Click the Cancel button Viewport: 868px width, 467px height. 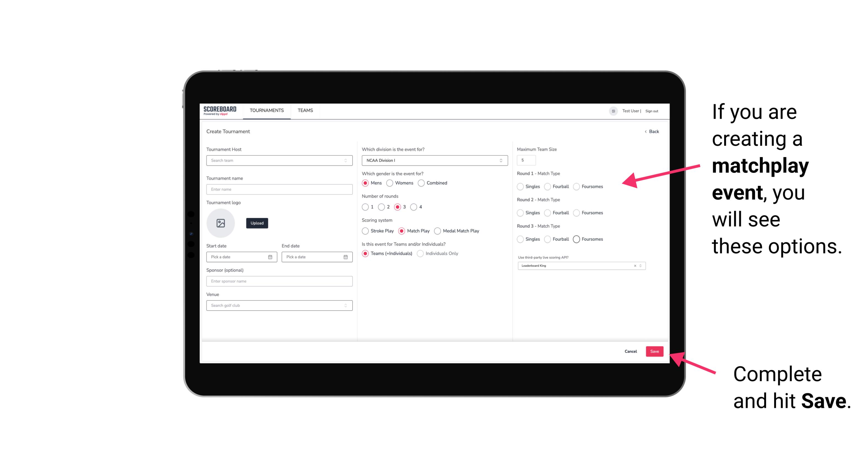coord(630,351)
